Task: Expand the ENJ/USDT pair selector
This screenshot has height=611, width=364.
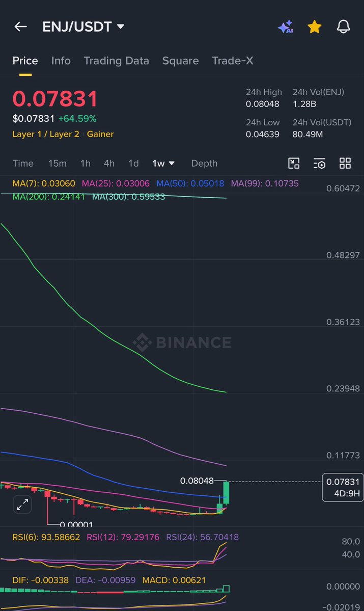Action: [83, 26]
